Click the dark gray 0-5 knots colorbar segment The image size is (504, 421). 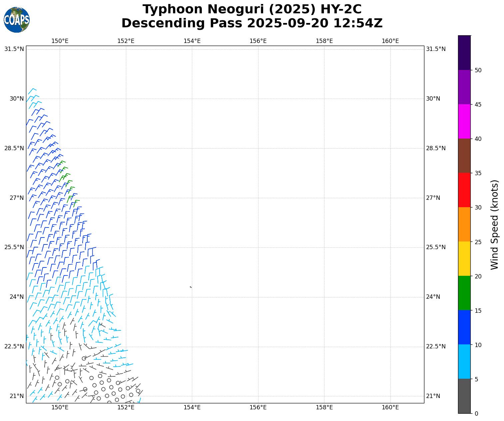tap(464, 396)
